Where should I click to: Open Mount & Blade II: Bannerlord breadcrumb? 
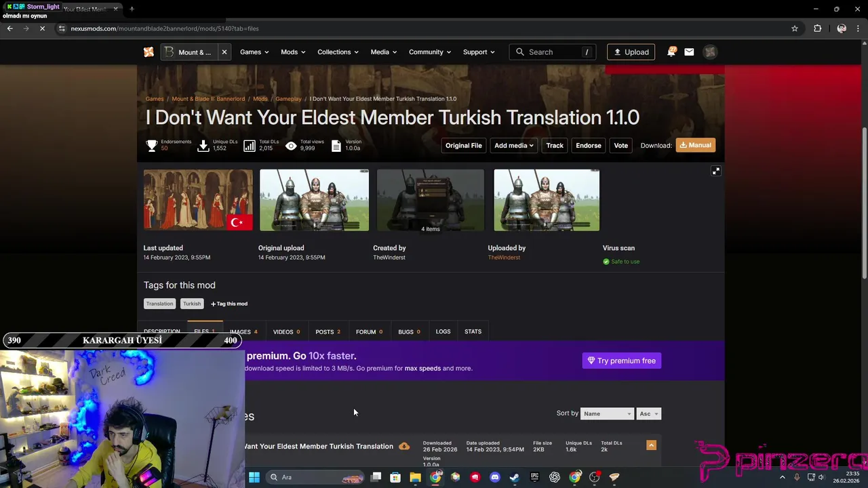[208, 99]
